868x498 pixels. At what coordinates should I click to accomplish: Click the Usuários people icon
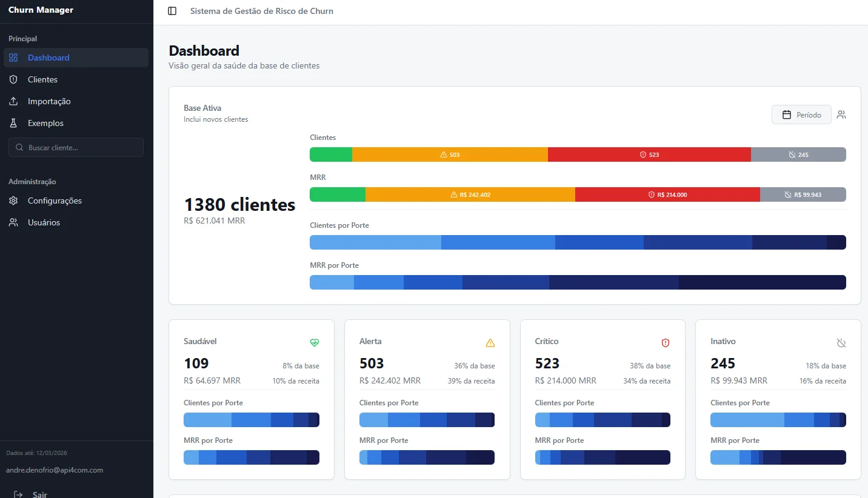pyautogui.click(x=13, y=222)
